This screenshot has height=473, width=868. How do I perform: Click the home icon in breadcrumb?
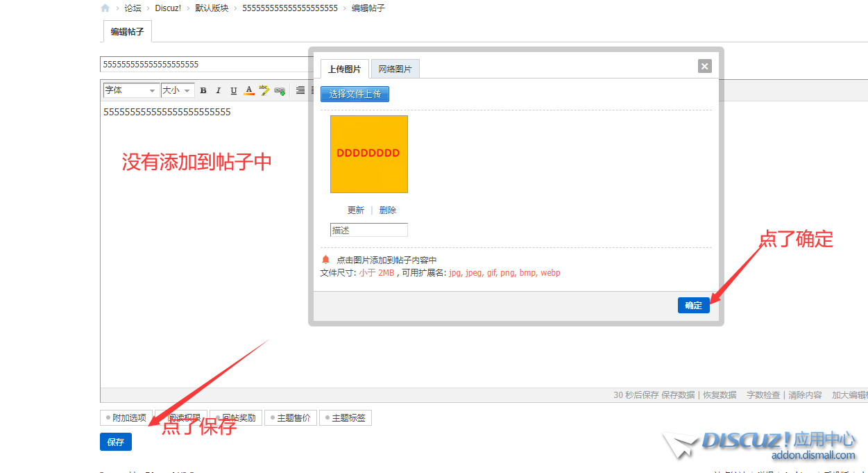click(x=105, y=8)
